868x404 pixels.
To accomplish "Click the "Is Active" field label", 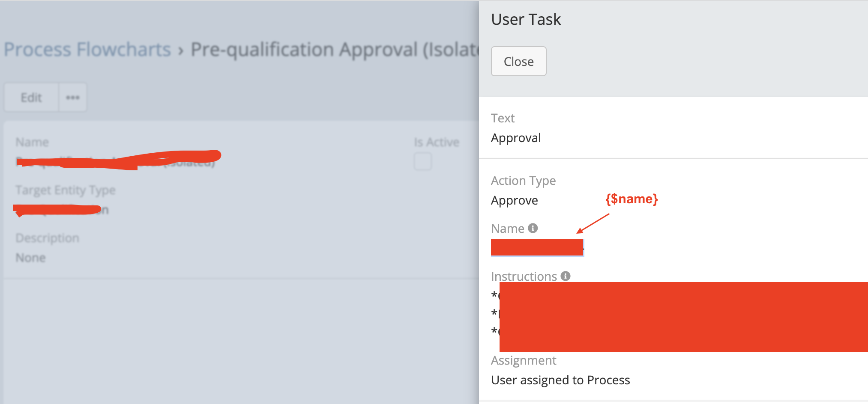I will pos(436,142).
